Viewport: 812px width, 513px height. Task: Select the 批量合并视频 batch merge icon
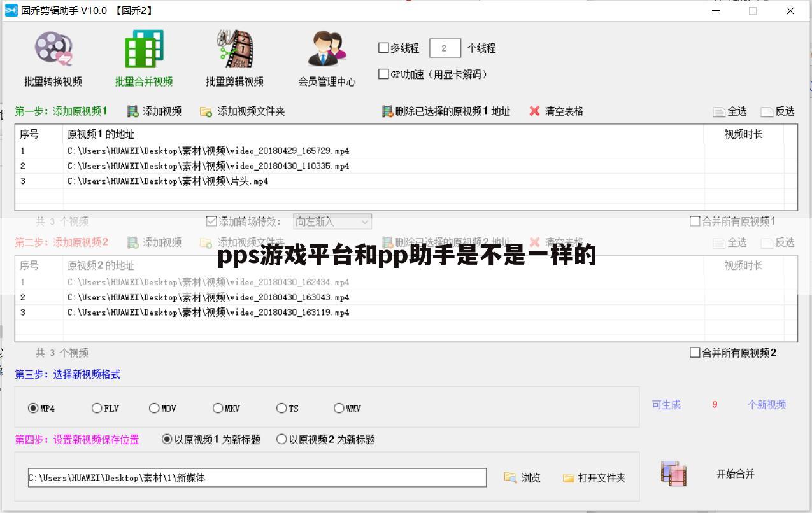pos(144,57)
